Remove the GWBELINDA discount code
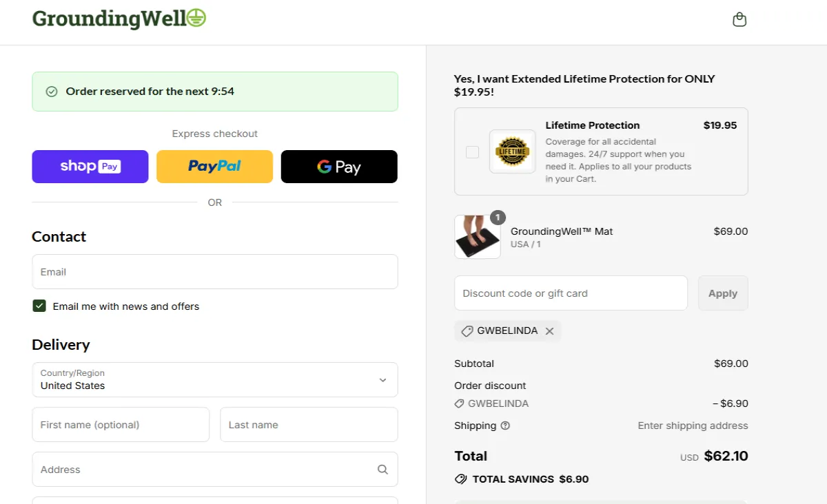The image size is (827, 504). coord(550,330)
